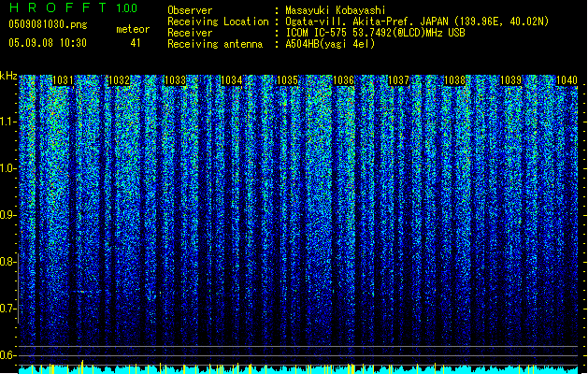
Task: Click the 1036 time marker
Action: click(343, 80)
